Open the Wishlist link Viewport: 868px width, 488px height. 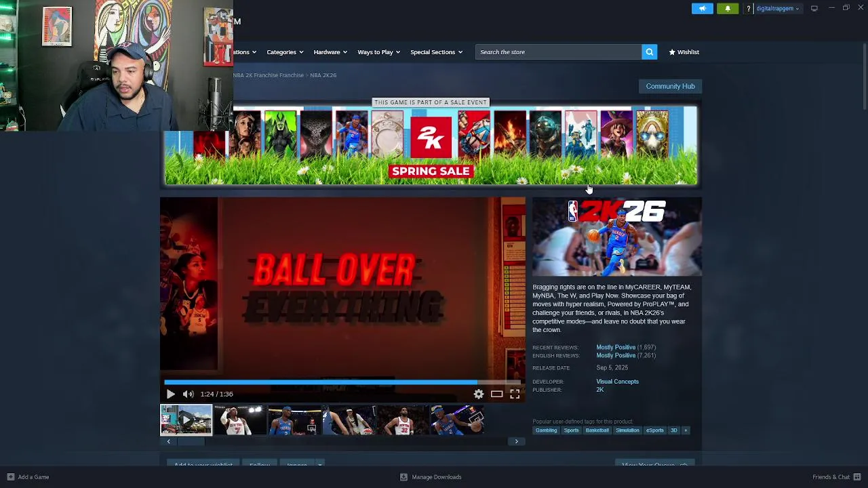pos(684,52)
